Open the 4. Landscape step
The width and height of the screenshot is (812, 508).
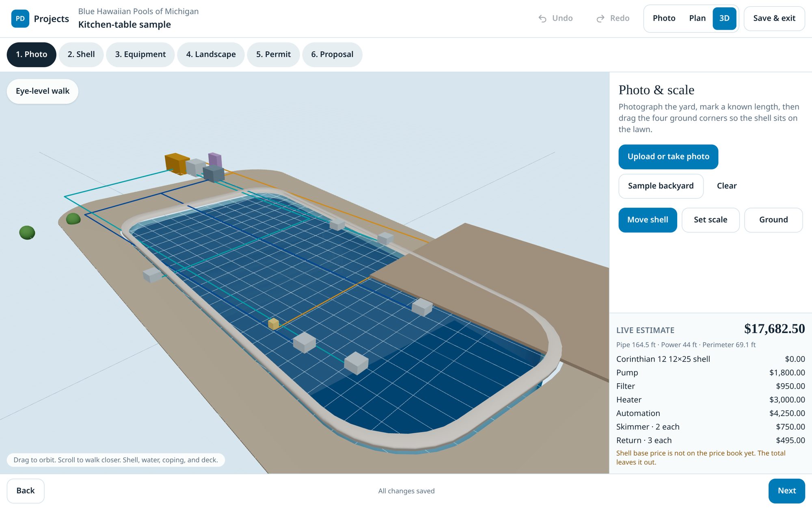tap(211, 54)
